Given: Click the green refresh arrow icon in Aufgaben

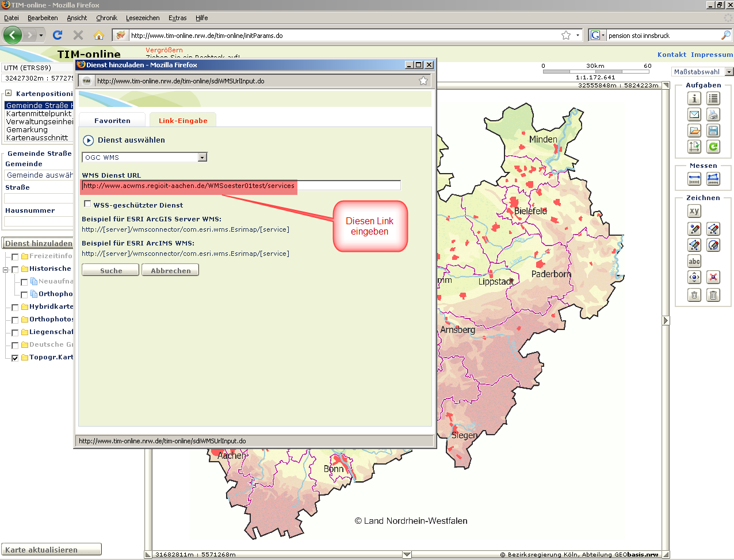Looking at the screenshot, I should [x=713, y=147].
